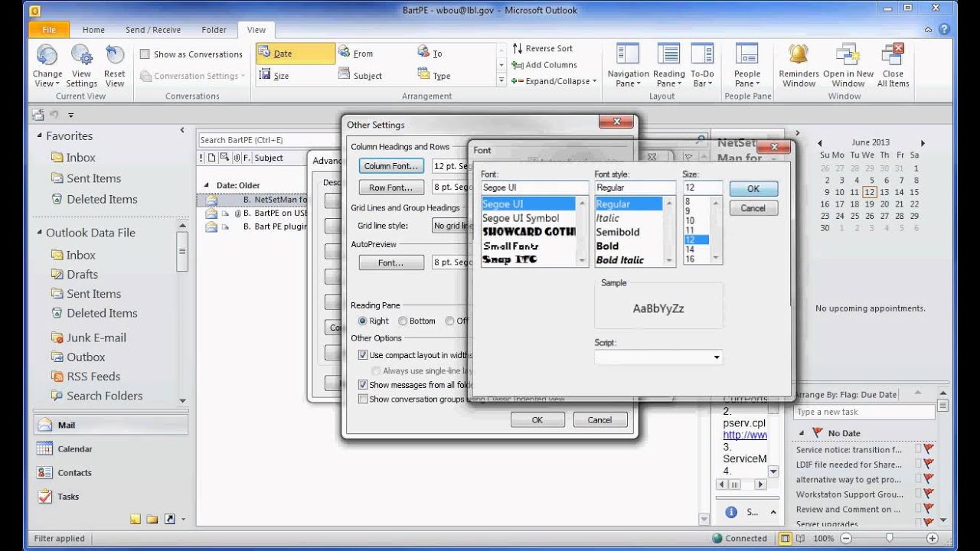Open View Settings from the ribbon
Viewport: 980px width, 551px height.
[x=81, y=65]
